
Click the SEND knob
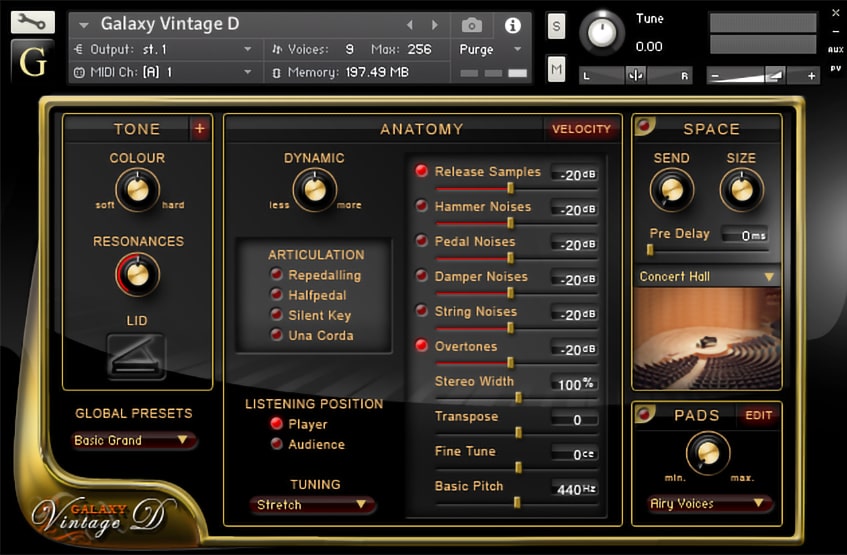(x=671, y=190)
